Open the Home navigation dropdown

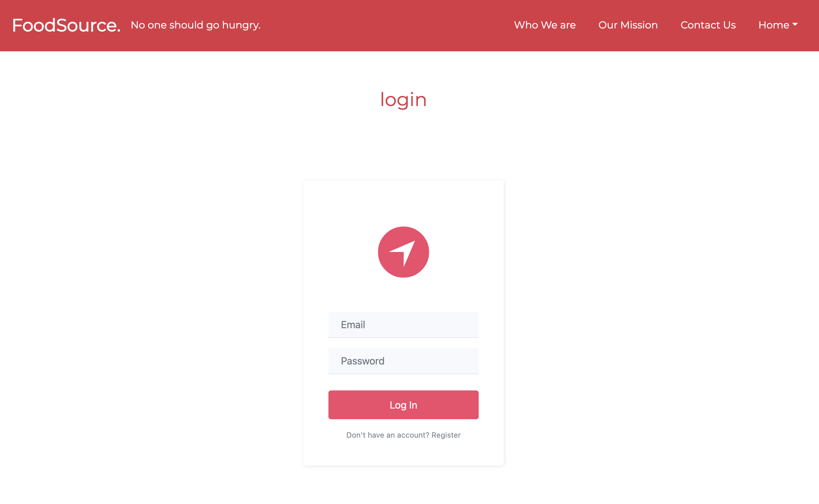click(x=778, y=25)
